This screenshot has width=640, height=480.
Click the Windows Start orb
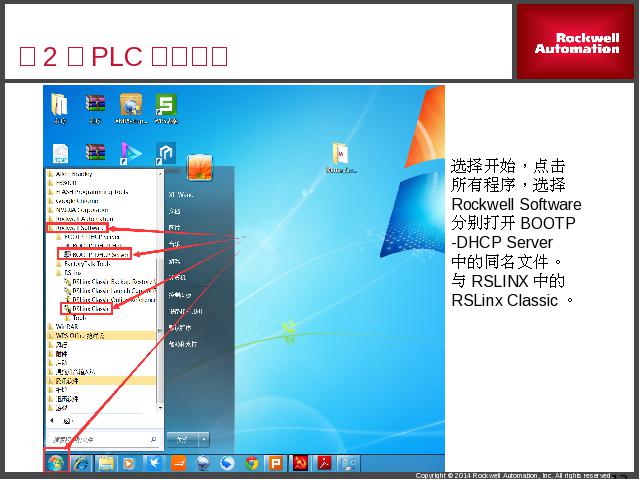tap(56, 463)
